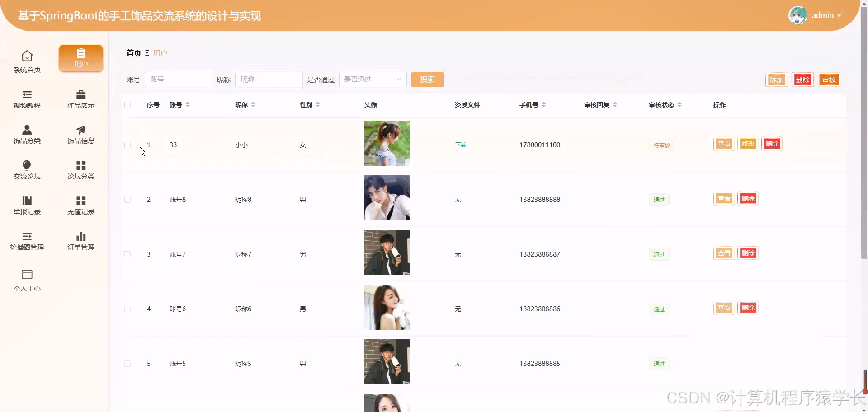Viewport: 868px width, 412px height.
Task: Expand the 是否通过 dropdown
Action: pyautogui.click(x=373, y=80)
